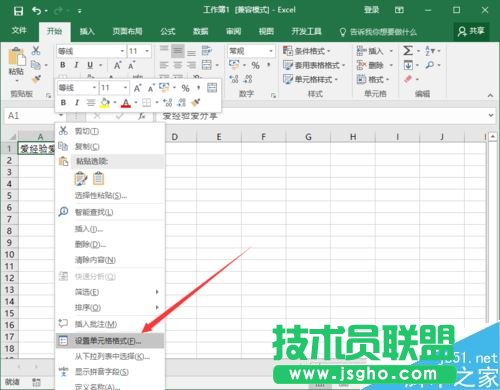The height and width of the screenshot is (390, 500).
Task: Toggle middle vertical alignment in the ribbon
Action: [178, 51]
